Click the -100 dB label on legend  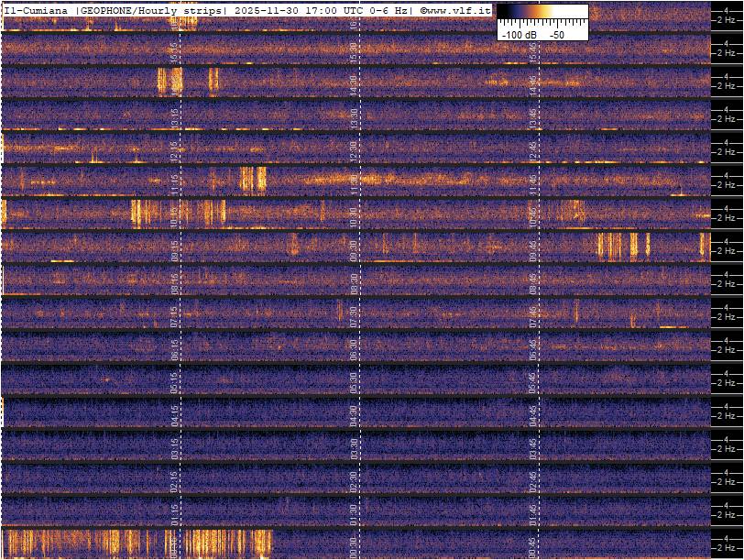coord(519,34)
